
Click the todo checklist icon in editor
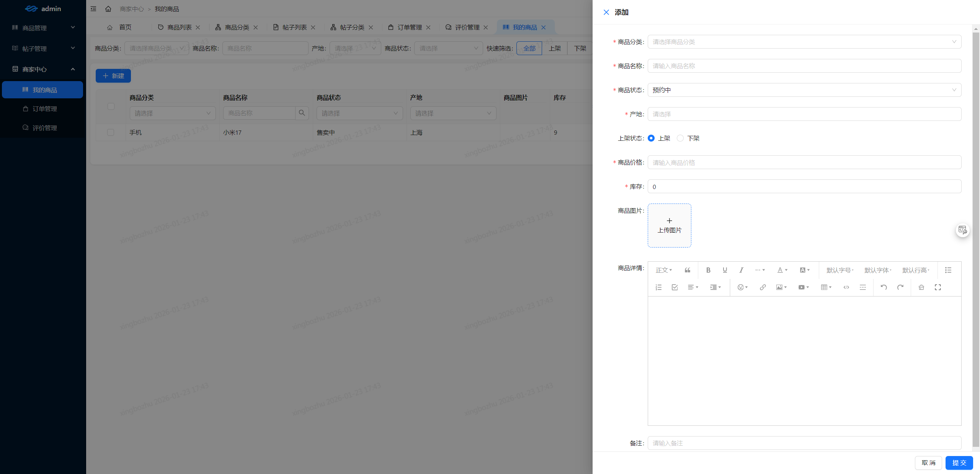coord(675,287)
